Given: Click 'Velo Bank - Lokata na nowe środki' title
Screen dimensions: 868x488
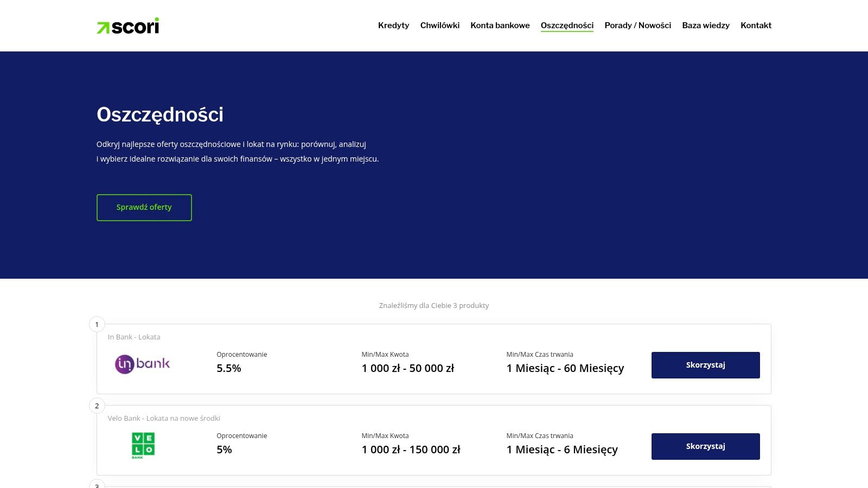Looking at the screenshot, I should tap(164, 418).
